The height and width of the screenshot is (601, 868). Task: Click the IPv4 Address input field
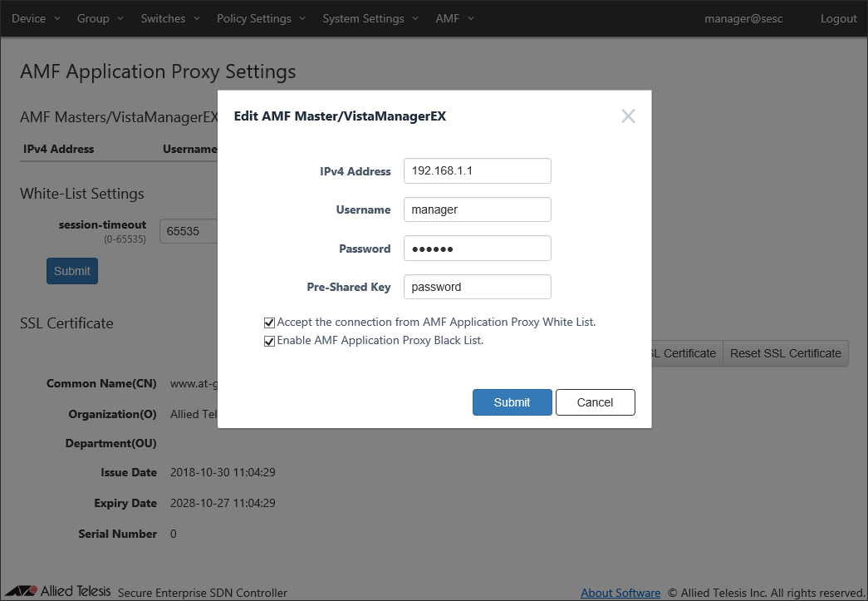click(x=477, y=171)
